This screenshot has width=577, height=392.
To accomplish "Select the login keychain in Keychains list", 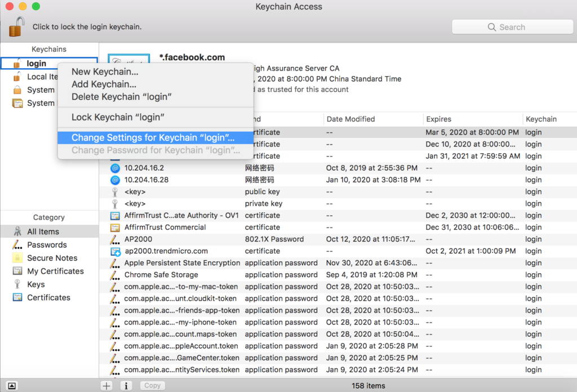I will [37, 64].
